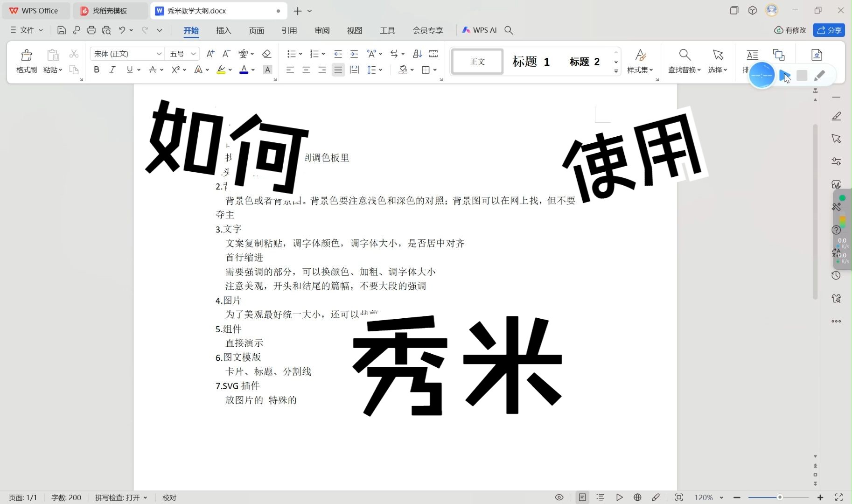Click the Paste (粘贴) clipboard icon
852x504 pixels.
coord(53,55)
